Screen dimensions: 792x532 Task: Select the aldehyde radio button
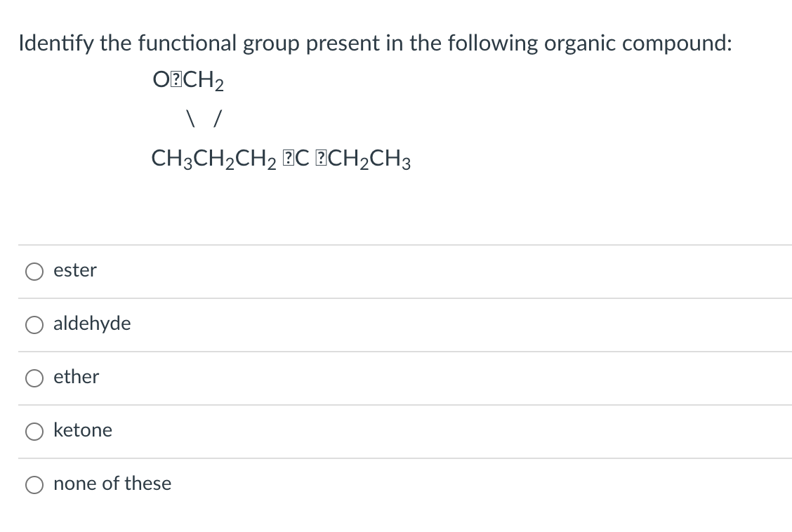coord(34,324)
